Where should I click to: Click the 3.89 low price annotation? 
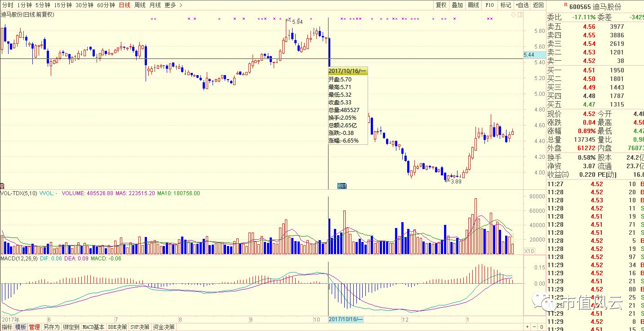tap(456, 181)
